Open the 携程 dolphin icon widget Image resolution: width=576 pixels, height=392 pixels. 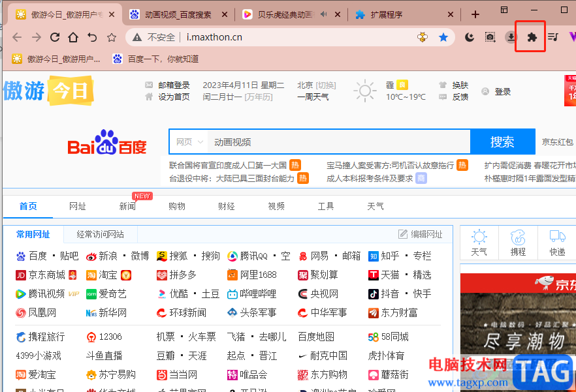518,243
